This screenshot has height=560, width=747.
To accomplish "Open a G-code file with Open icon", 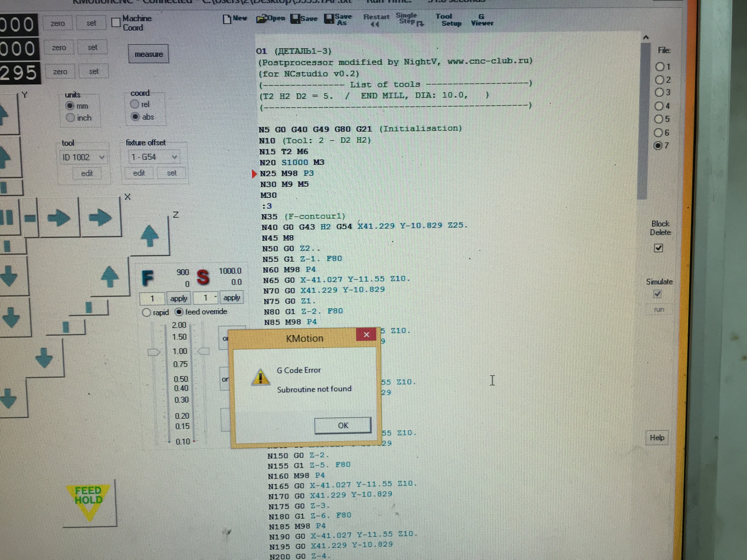I will [261, 19].
